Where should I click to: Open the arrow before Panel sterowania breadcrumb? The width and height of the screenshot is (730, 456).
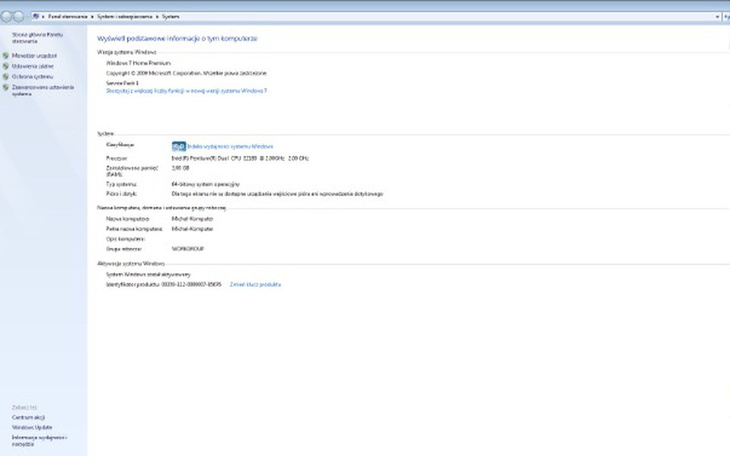click(x=45, y=18)
